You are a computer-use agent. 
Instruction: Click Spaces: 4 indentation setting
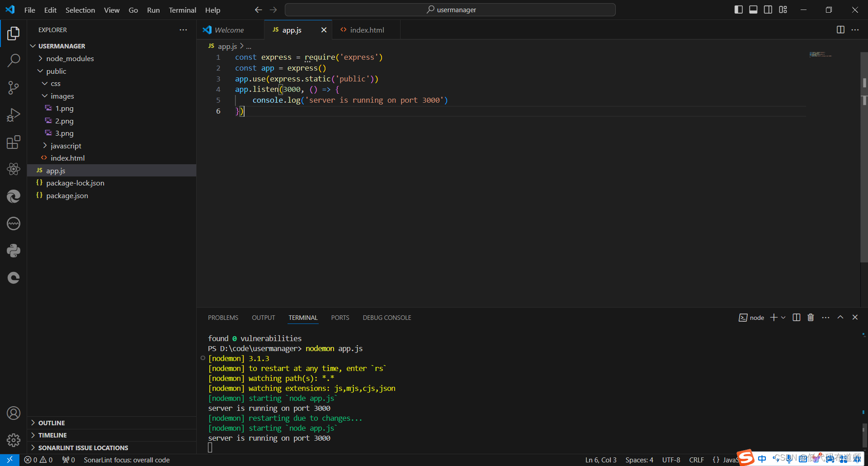[639, 460]
